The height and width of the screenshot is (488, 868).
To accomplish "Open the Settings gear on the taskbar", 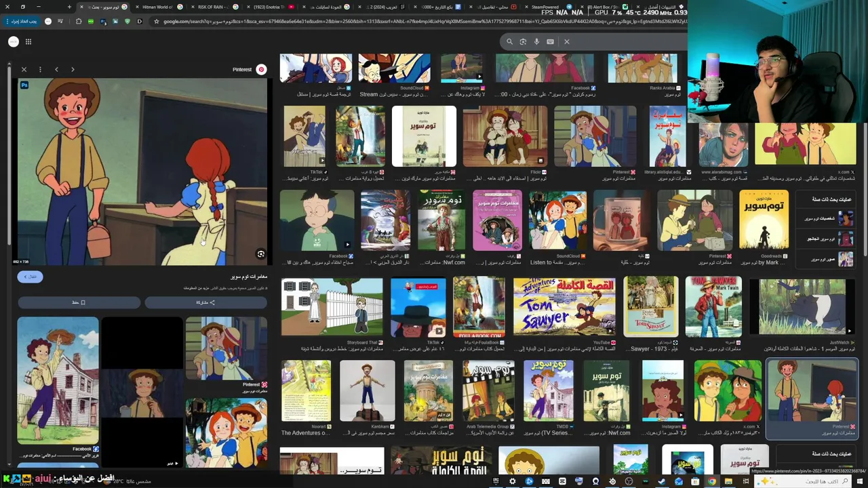I will (x=512, y=481).
